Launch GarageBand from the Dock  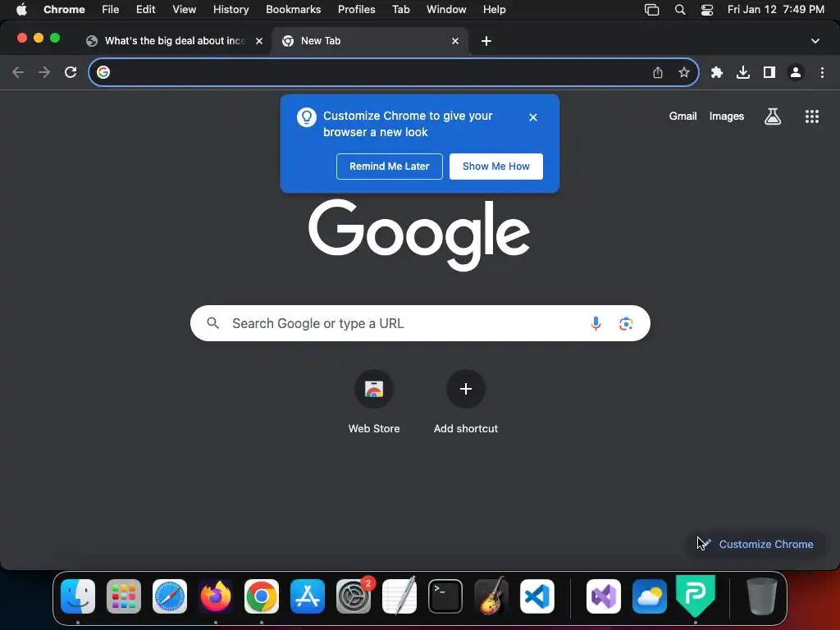coord(491,596)
